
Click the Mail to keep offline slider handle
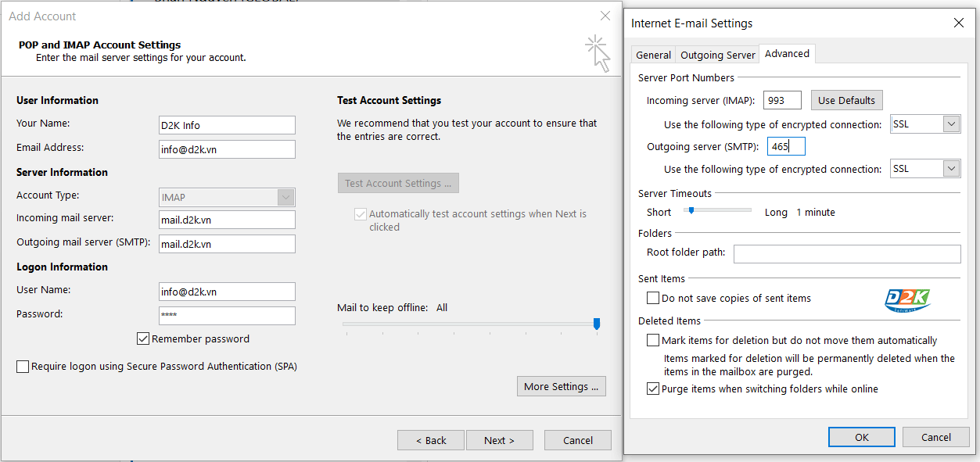click(597, 324)
